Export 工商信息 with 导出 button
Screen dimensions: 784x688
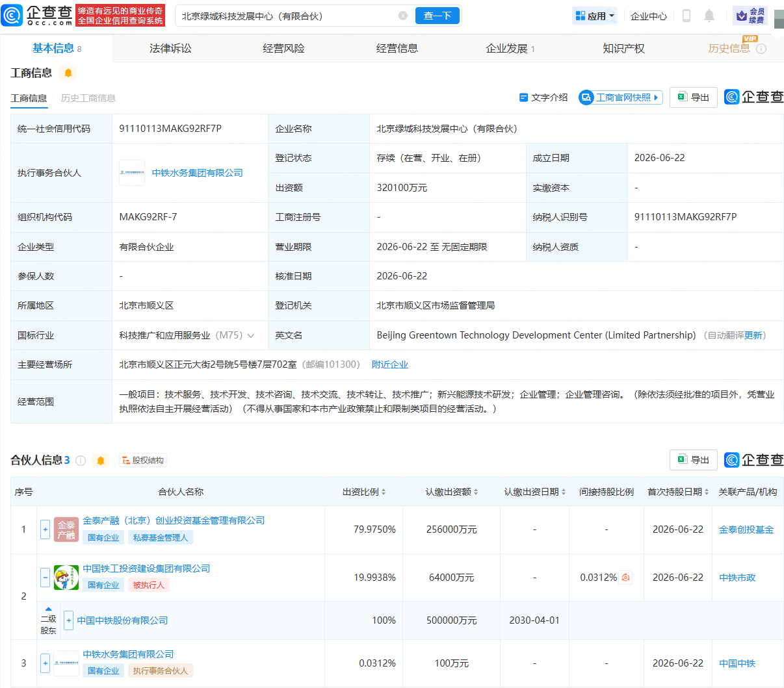click(694, 97)
